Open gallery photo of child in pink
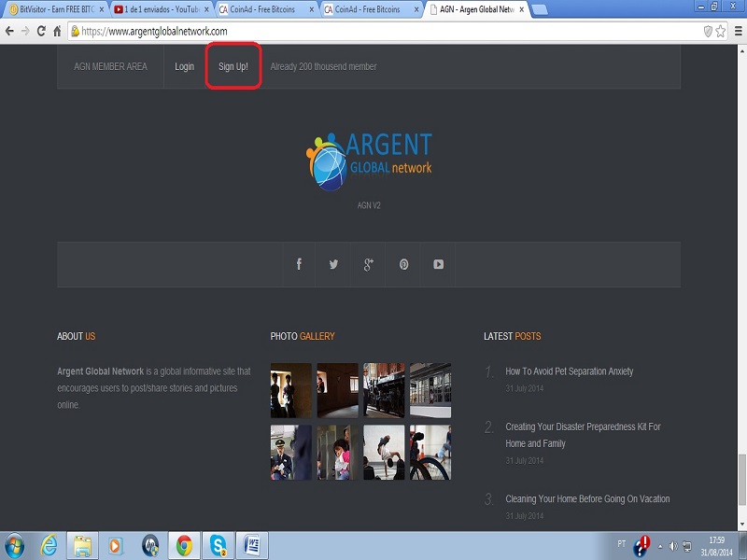Screen dimensions: 747x560 pos(338,453)
